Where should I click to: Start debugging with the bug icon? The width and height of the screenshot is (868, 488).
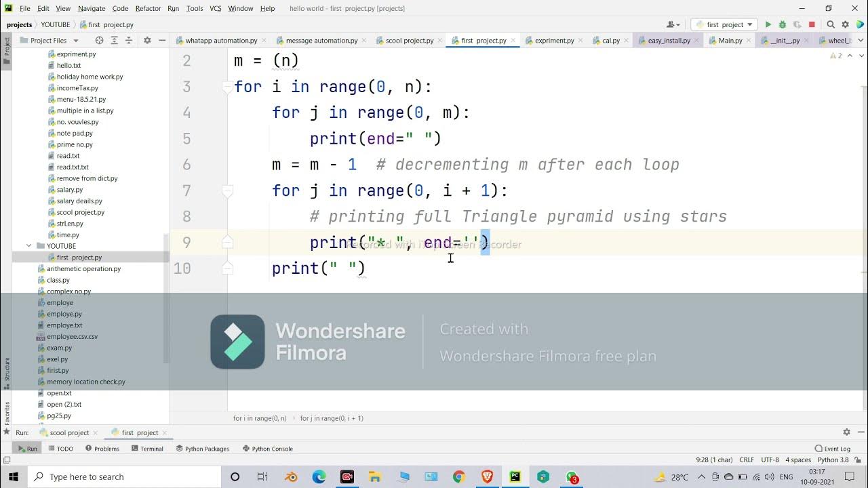coord(783,24)
